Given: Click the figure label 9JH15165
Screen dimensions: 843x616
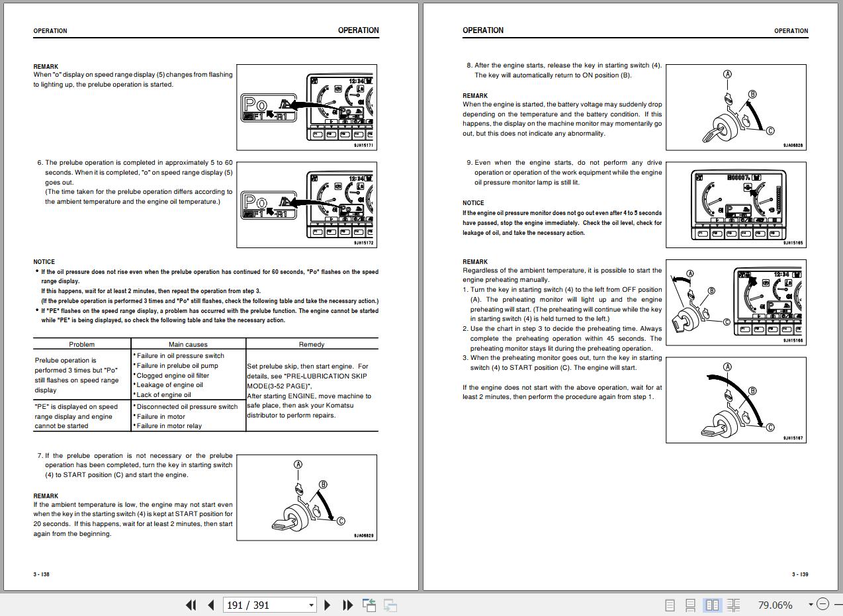Looking at the screenshot, I should tap(793, 243).
